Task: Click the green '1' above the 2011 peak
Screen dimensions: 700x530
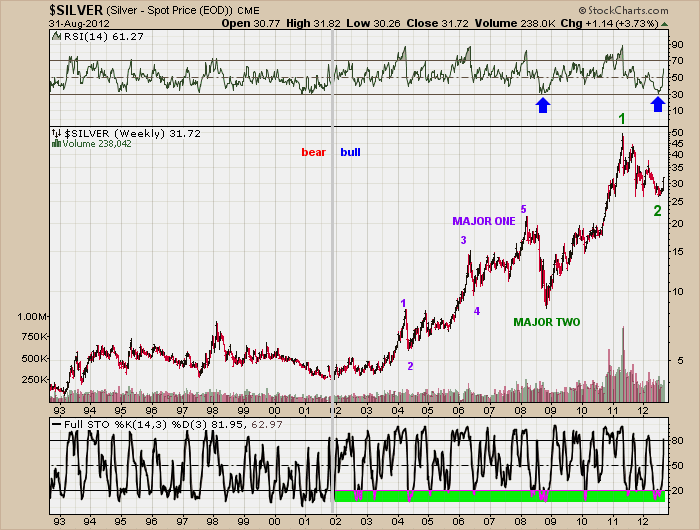Action: (622, 119)
